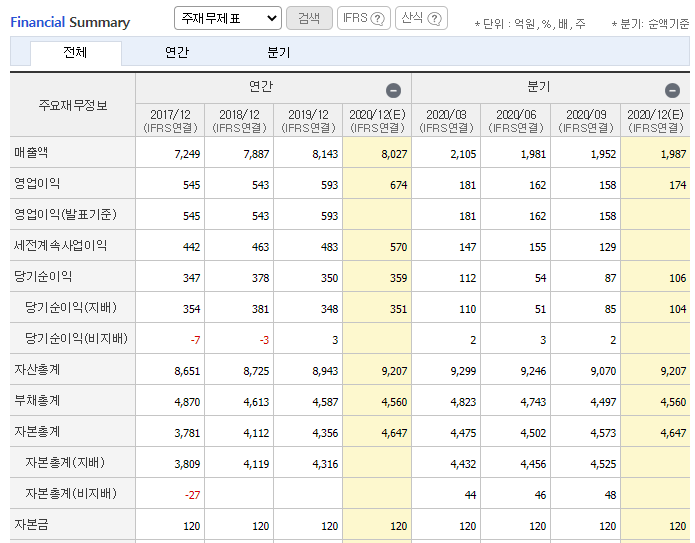The height and width of the screenshot is (543, 695).
Task: Switch to the 분기 tab
Action: click(x=278, y=53)
